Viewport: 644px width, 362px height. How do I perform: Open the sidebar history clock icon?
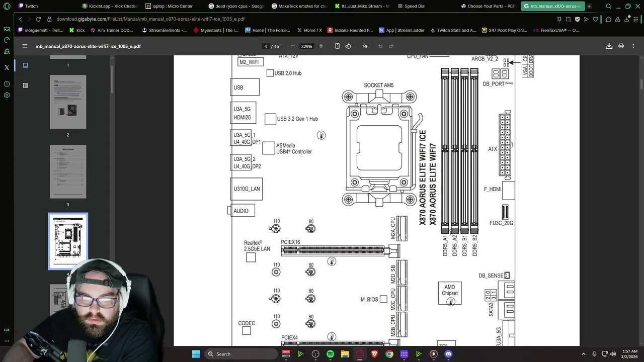[x=7, y=84]
